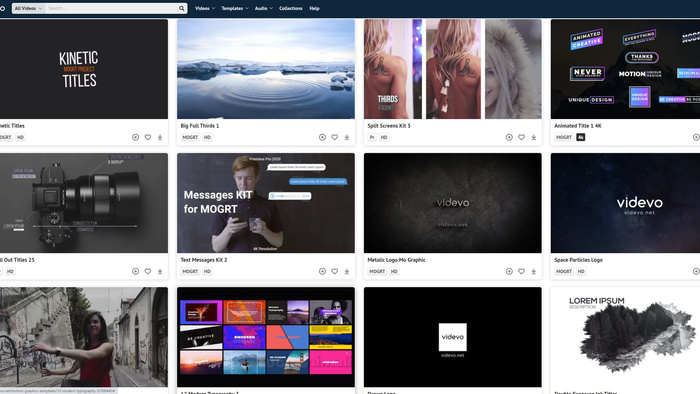The image size is (700, 394).
Task: Click the search magnifier icon
Action: pos(181,8)
